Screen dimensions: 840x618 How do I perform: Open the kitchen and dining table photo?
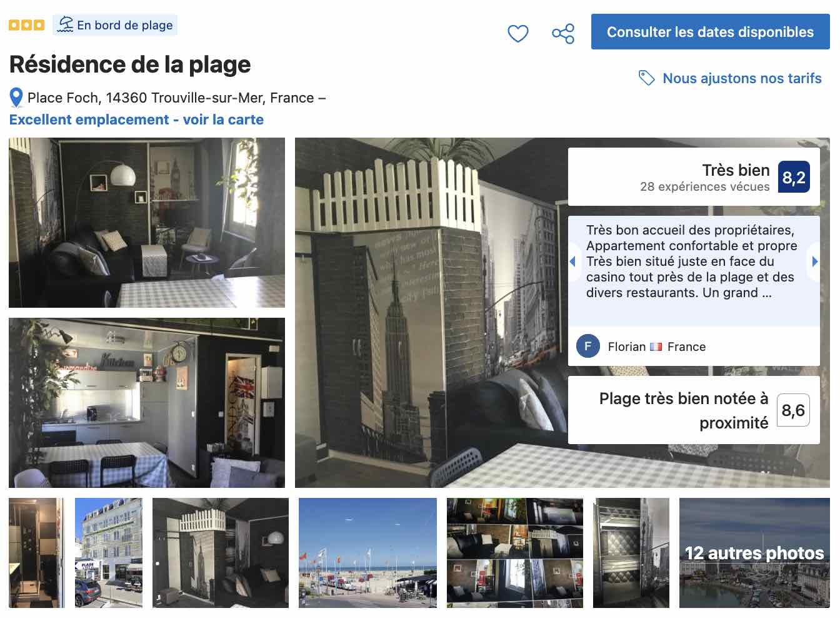coord(147,403)
